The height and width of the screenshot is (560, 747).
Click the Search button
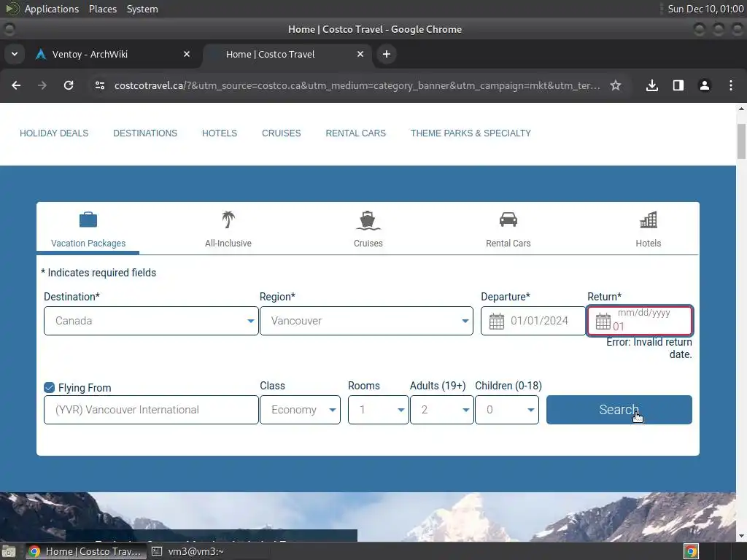(619, 410)
